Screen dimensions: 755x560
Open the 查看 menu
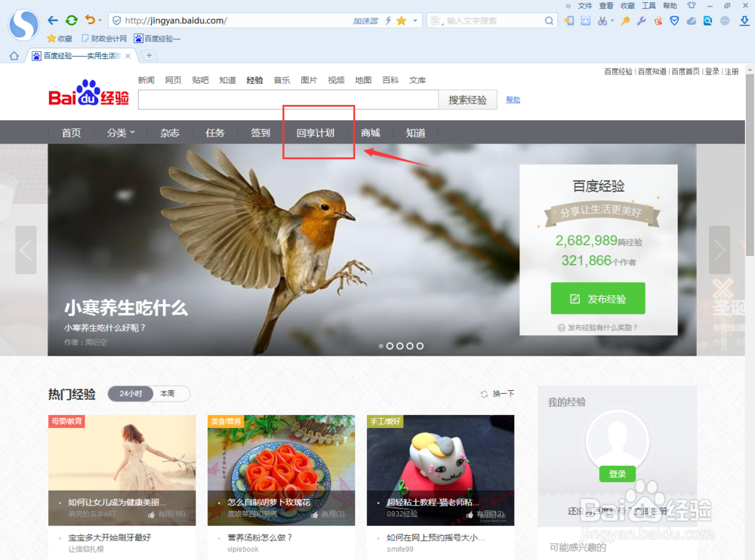coord(606,6)
